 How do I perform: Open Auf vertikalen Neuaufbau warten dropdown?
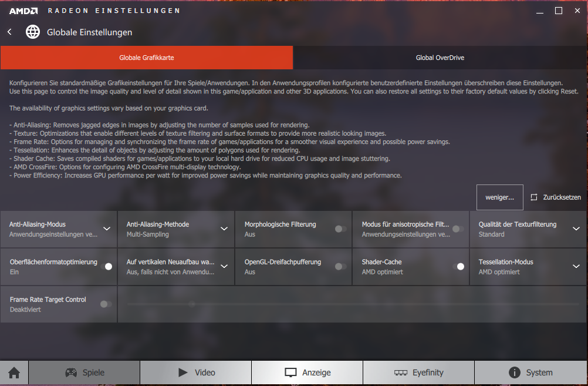[x=224, y=266]
